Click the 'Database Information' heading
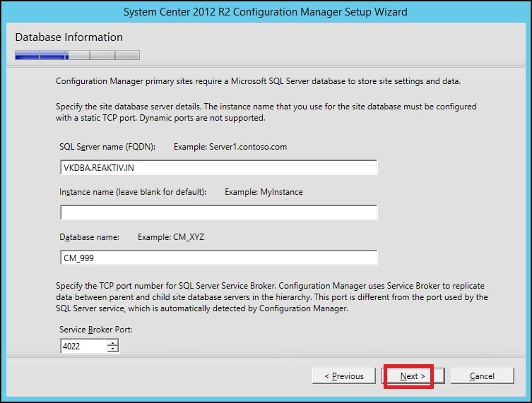Viewport: 532px width, 403px height. tap(69, 37)
